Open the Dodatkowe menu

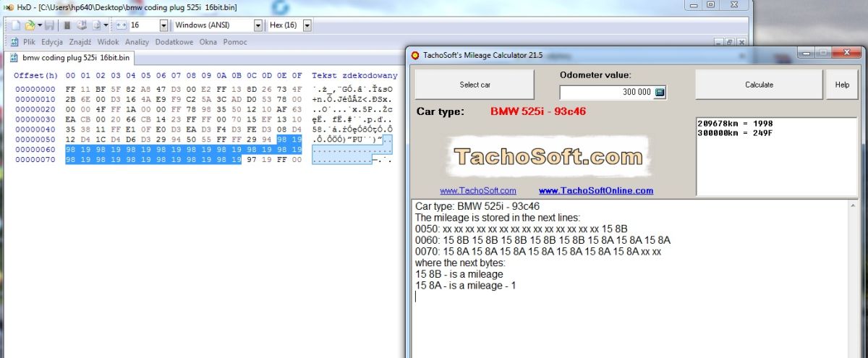pos(174,42)
